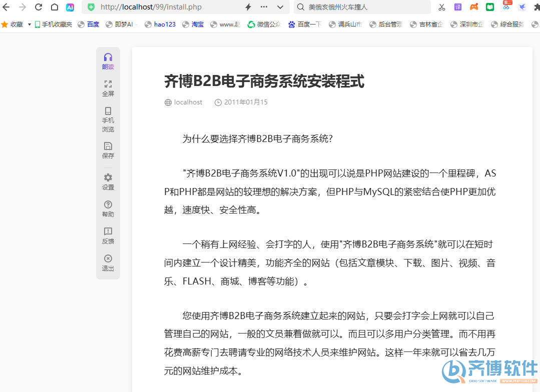The image size is (540, 392).
Task: Click the text line 越，速度快、安全性高。
Action: coord(213,210)
